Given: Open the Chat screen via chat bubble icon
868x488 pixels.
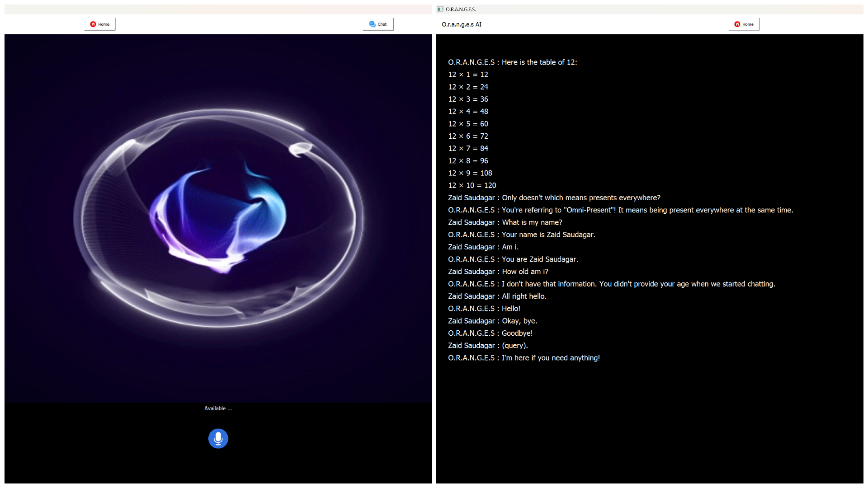Looking at the screenshot, I should (x=372, y=24).
